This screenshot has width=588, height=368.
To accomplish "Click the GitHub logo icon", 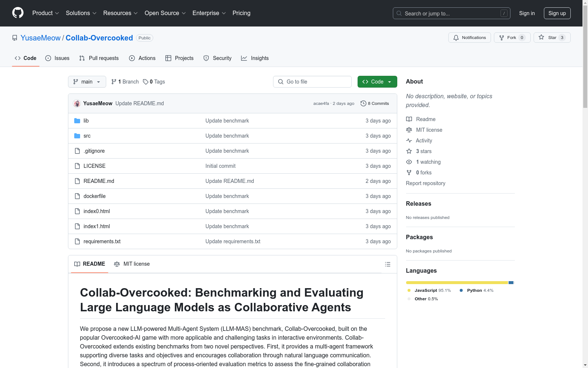I will pyautogui.click(x=18, y=13).
